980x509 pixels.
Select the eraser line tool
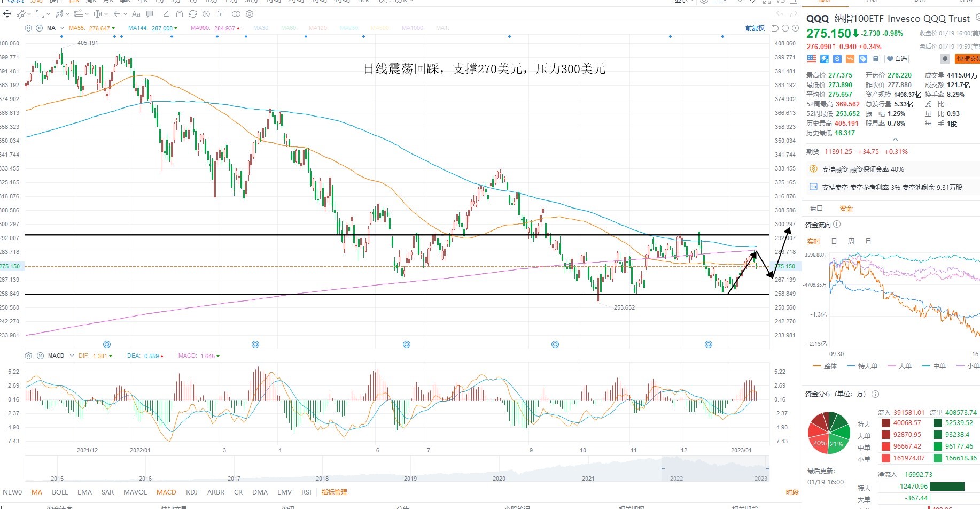pos(166,14)
